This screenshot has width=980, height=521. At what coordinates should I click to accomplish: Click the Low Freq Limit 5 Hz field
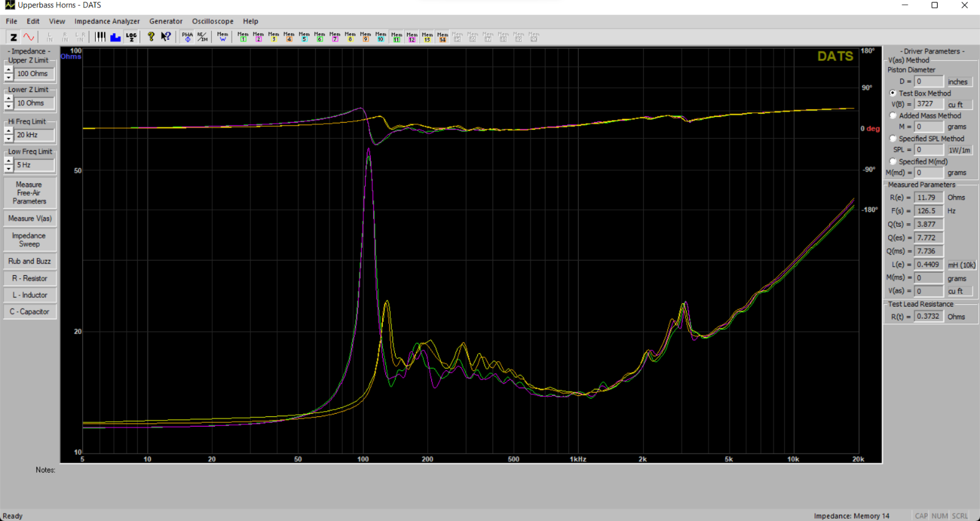click(34, 165)
